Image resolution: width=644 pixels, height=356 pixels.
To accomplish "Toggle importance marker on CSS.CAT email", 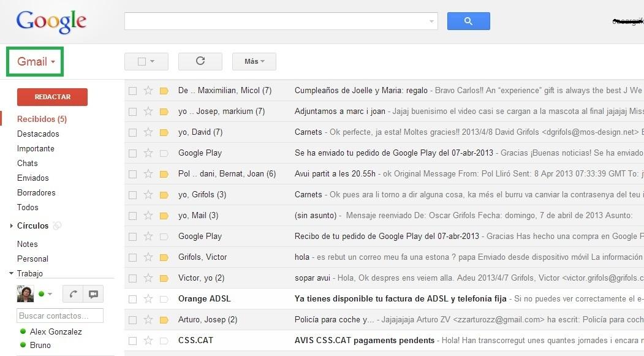I will pos(164,341).
